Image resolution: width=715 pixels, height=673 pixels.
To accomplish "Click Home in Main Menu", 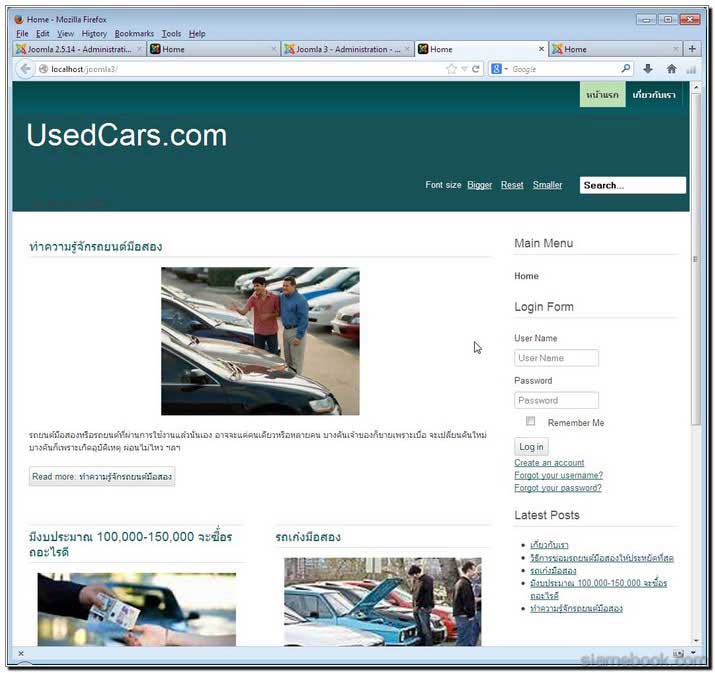I will [526, 276].
